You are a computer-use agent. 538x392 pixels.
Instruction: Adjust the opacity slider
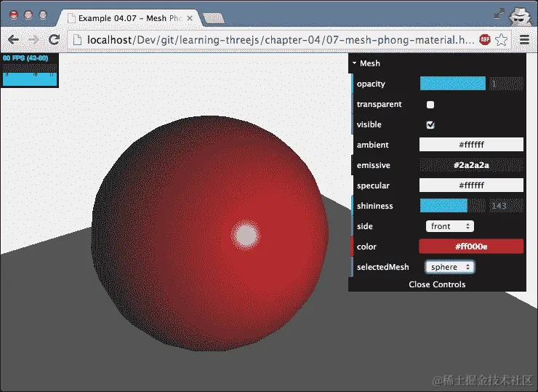click(452, 84)
